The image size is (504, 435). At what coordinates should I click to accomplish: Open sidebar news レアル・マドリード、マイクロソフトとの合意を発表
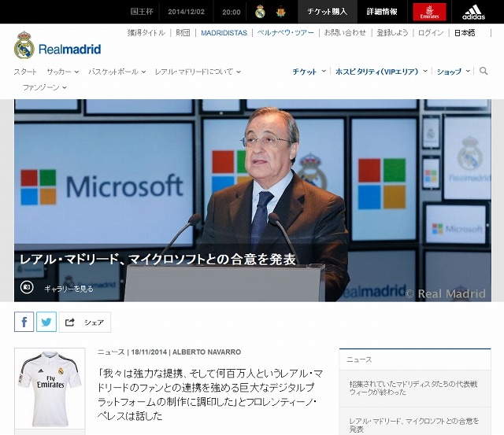[413, 425]
